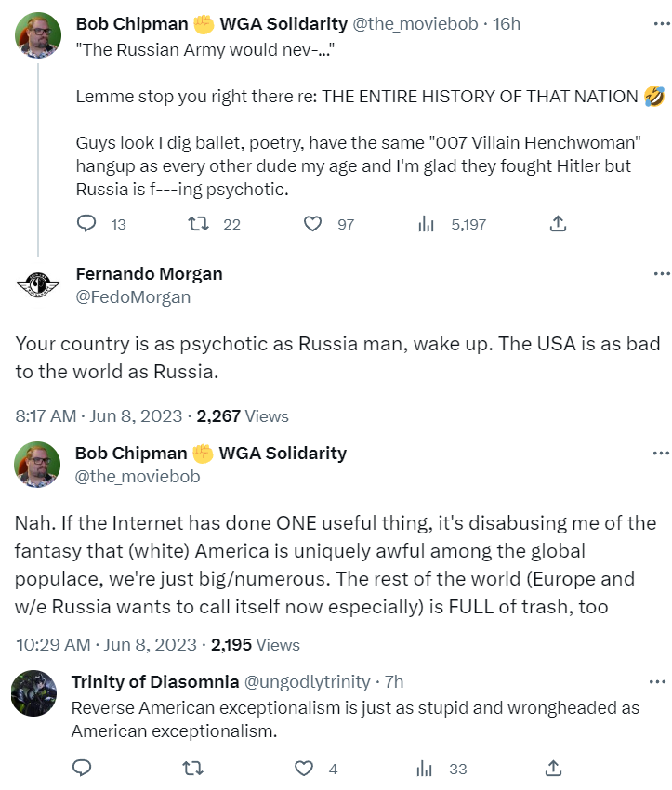
Task: View analytics on Trinity of Diasomnia's tweet
Action: [426, 768]
